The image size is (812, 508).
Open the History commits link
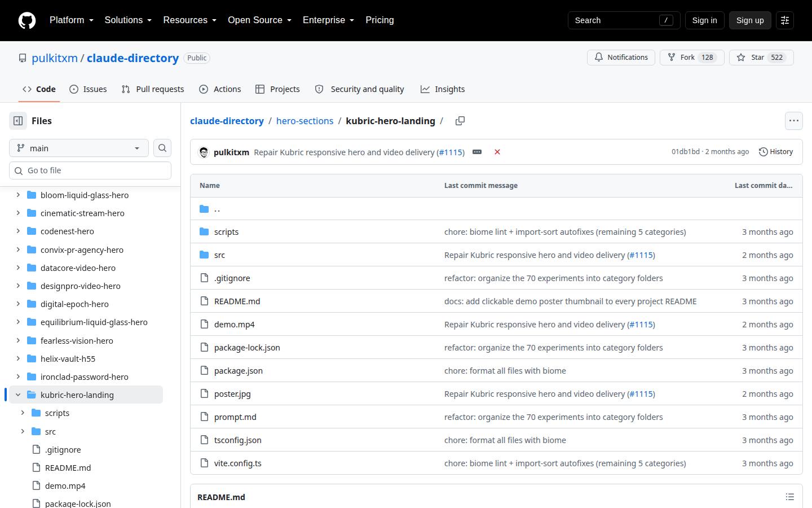(x=776, y=152)
